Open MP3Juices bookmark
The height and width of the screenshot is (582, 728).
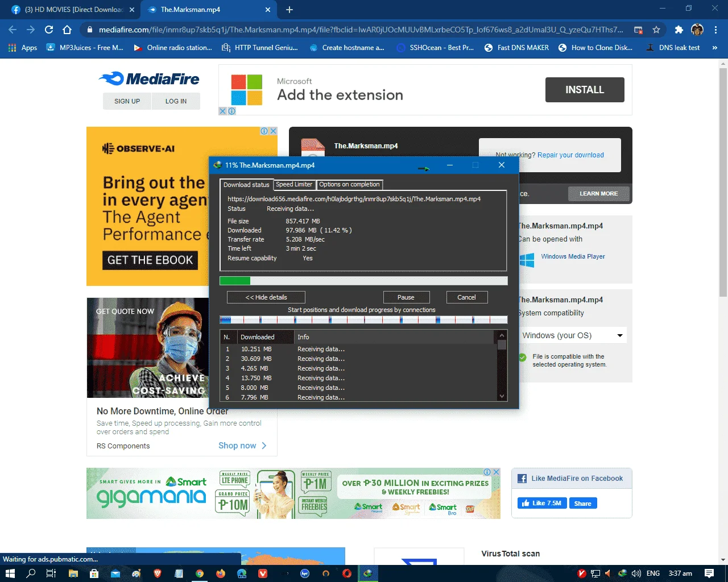(x=85, y=48)
